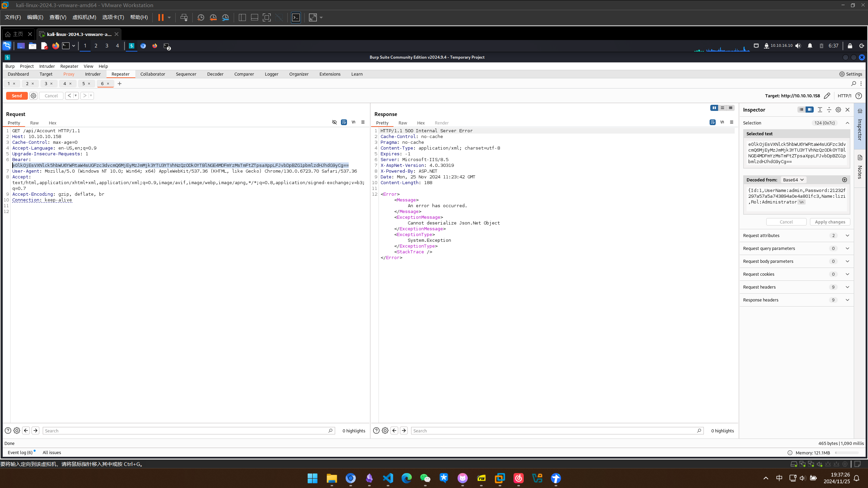The height and width of the screenshot is (488, 868).
Task: Add new decoding step plus icon
Action: point(844,180)
